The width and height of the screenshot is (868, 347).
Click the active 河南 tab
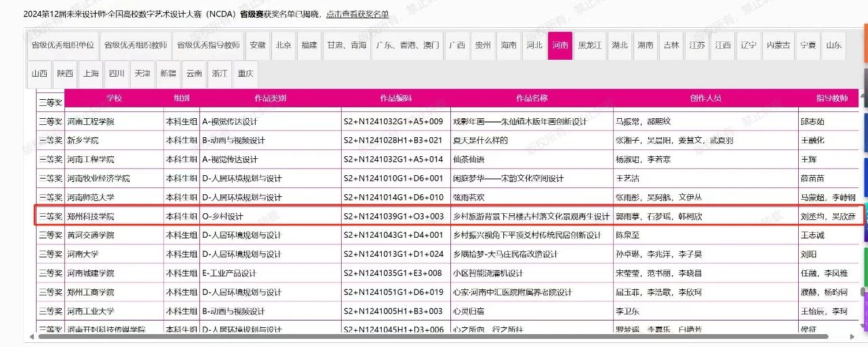click(x=560, y=45)
